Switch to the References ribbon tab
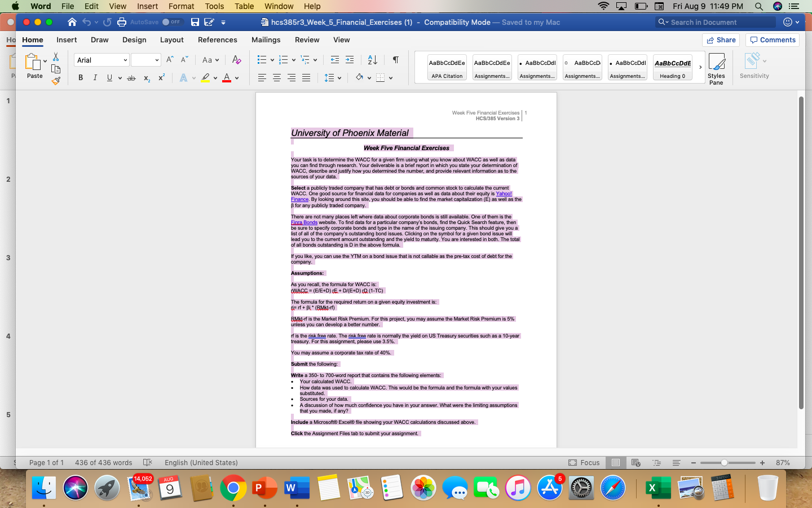Viewport: 812px width, 508px height. tap(218, 40)
